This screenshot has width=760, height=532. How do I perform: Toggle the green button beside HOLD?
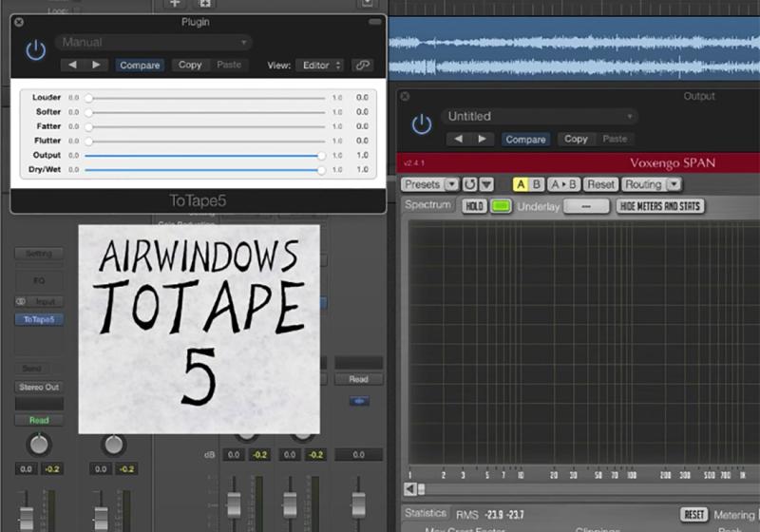pos(501,206)
